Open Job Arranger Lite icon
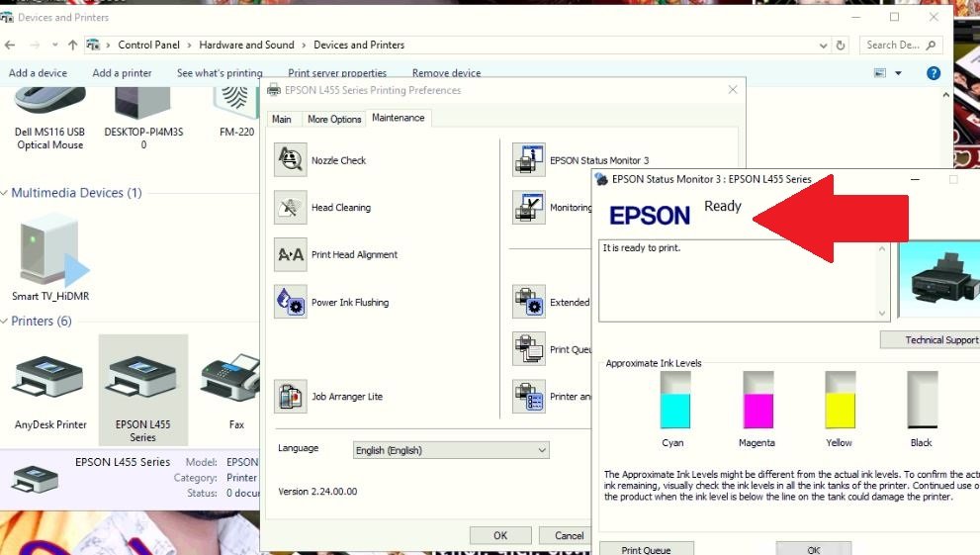 pyautogui.click(x=290, y=397)
